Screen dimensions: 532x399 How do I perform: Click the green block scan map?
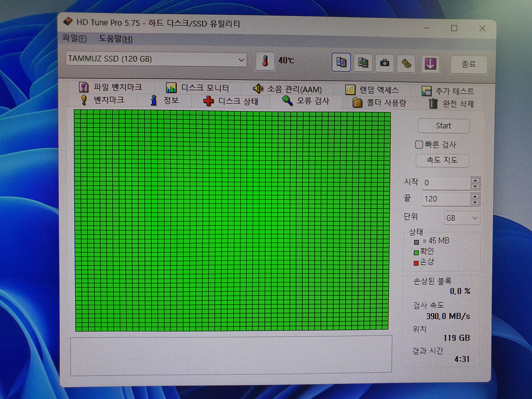[x=232, y=220]
